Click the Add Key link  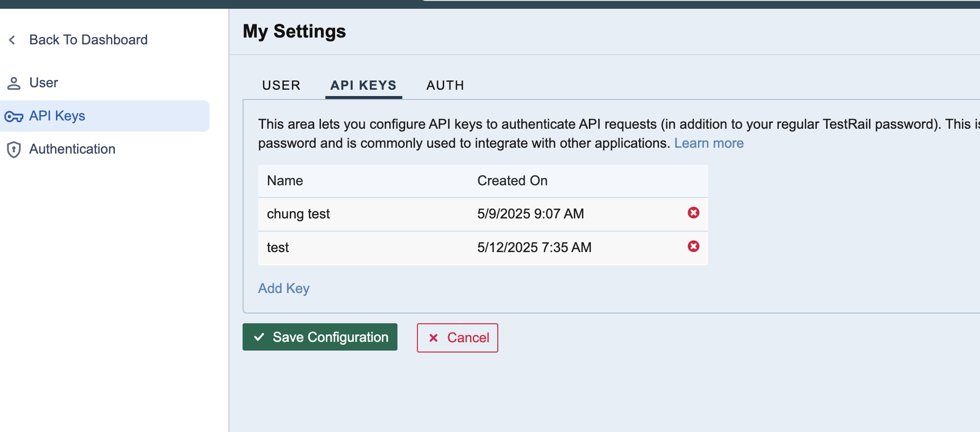pyautogui.click(x=284, y=289)
